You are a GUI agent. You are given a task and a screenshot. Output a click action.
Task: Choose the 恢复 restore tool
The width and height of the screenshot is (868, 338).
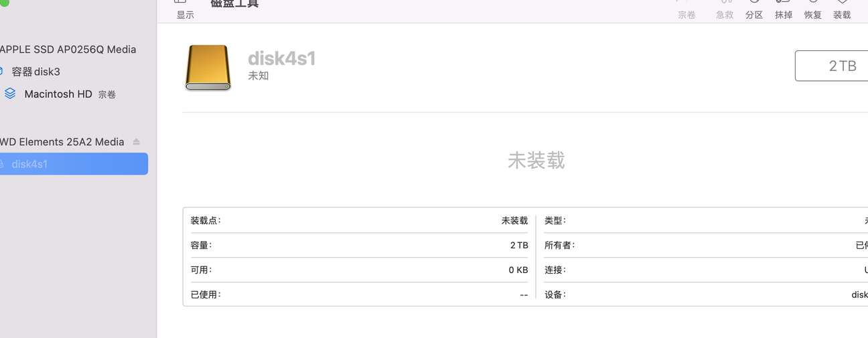[x=813, y=10]
